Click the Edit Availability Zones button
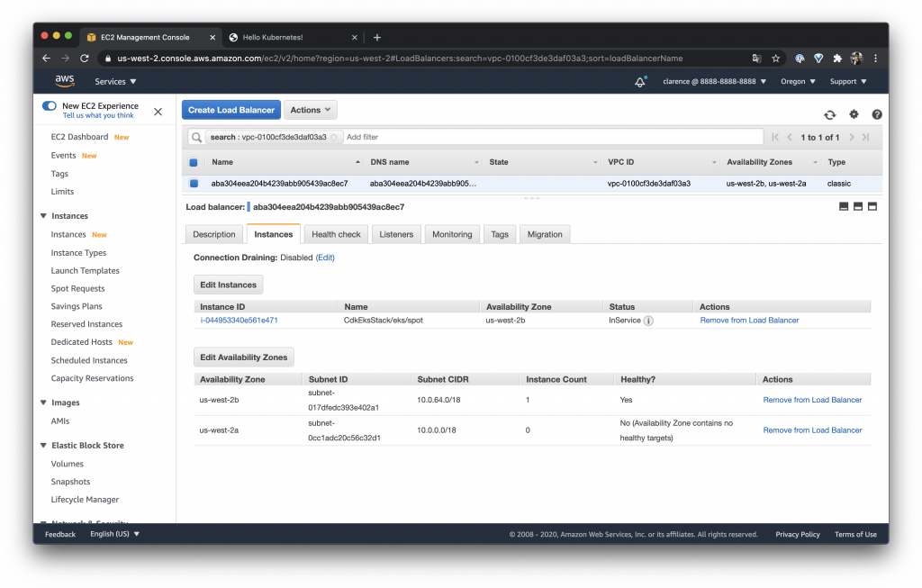The height and width of the screenshot is (588, 922). tap(243, 357)
